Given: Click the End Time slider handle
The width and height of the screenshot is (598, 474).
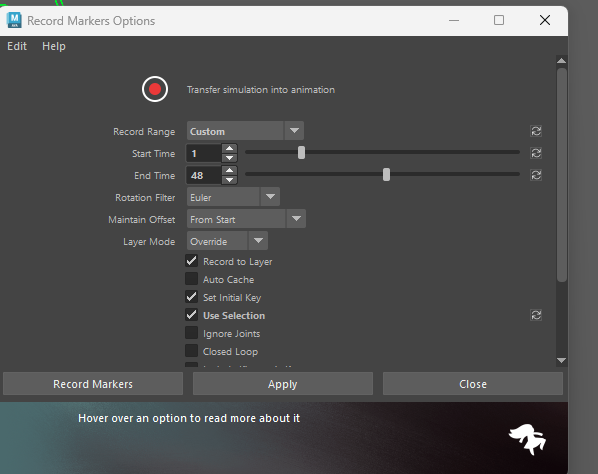Looking at the screenshot, I should 386,175.
